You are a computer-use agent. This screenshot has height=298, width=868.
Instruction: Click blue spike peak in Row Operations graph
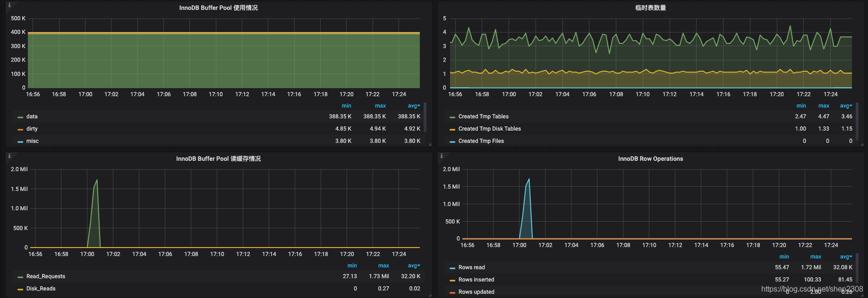(x=529, y=179)
